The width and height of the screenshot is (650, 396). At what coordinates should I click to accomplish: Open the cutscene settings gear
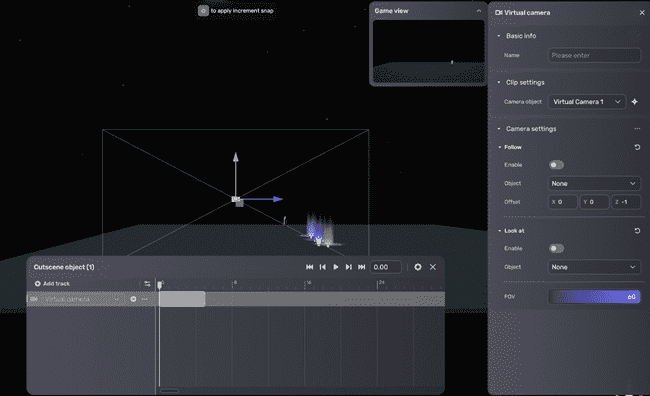[x=418, y=267]
